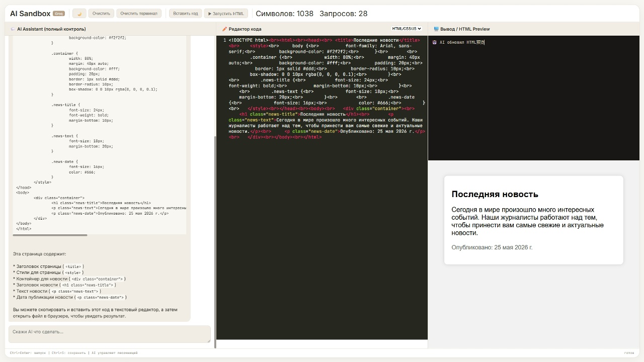Click the Groq badge next to AI Sandbox
This screenshot has width=644, height=362.
[x=58, y=14]
